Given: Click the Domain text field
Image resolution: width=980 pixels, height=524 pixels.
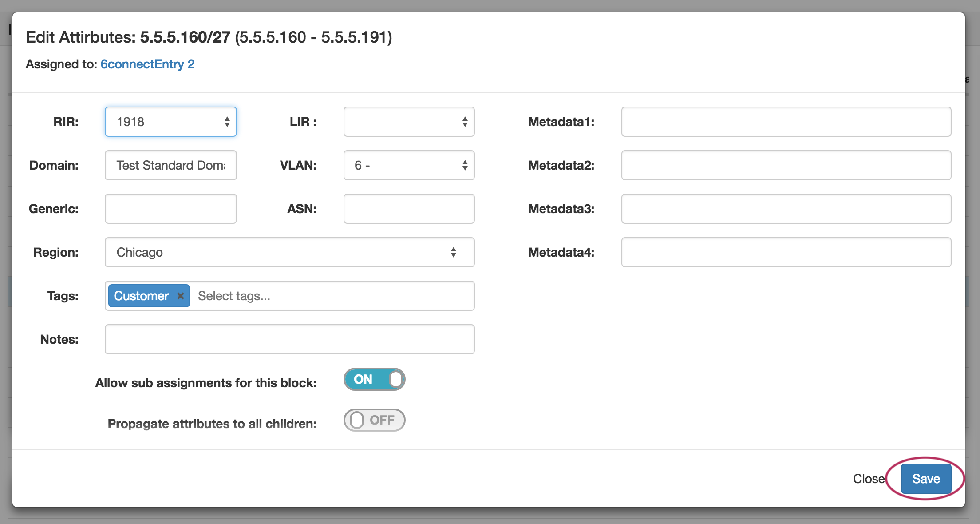Looking at the screenshot, I should pos(171,165).
